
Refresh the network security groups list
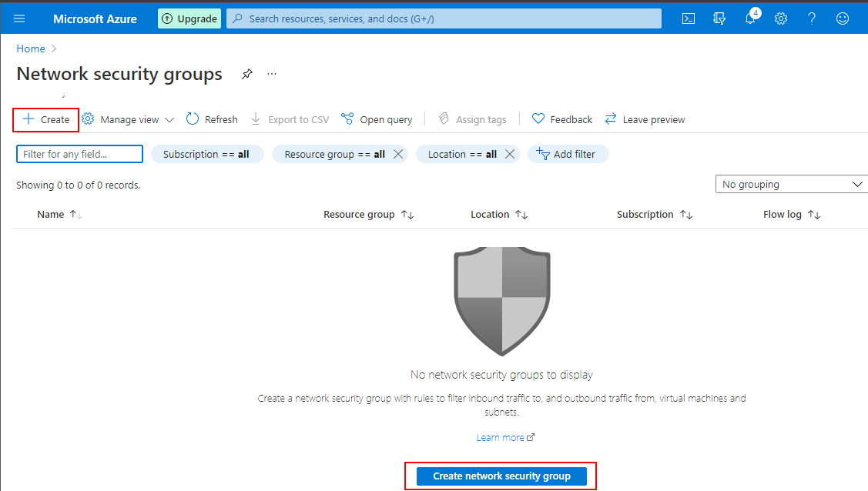tap(211, 119)
